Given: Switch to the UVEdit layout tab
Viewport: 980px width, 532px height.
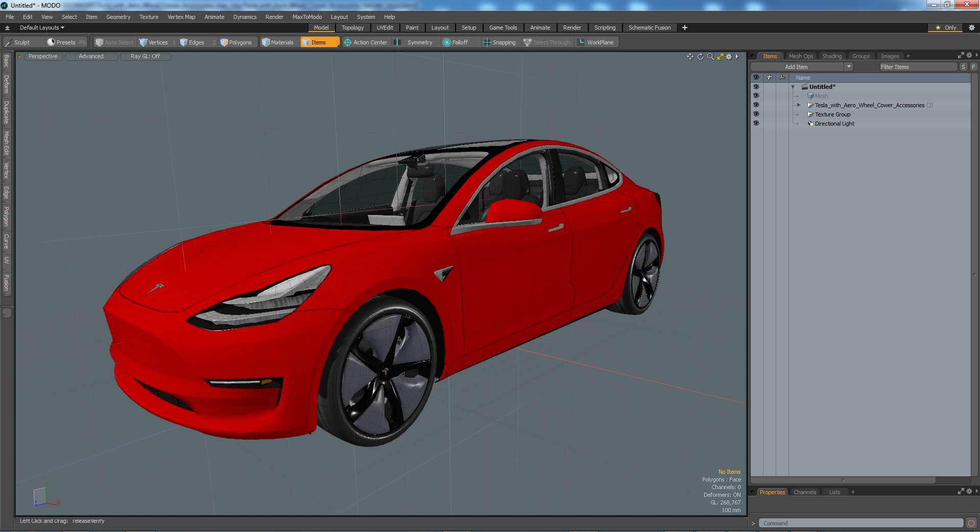Looking at the screenshot, I should [385, 28].
